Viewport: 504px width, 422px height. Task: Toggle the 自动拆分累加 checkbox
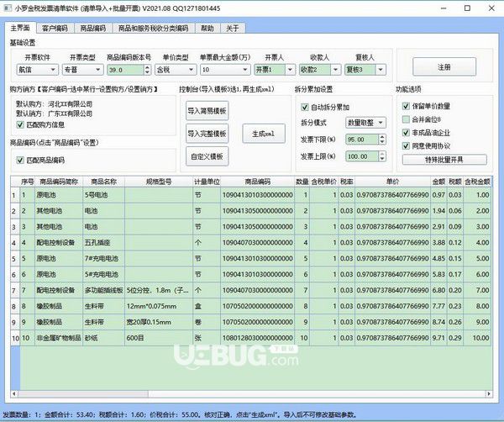[x=305, y=107]
